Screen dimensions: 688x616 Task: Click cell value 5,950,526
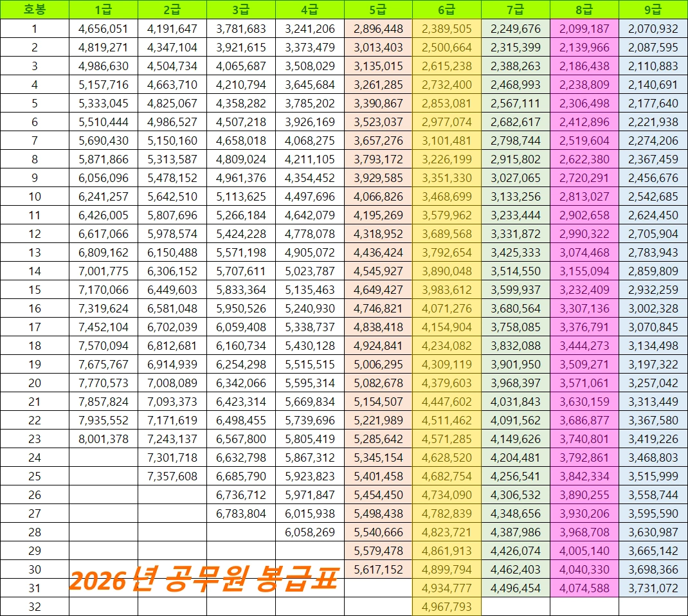pyautogui.click(x=241, y=309)
